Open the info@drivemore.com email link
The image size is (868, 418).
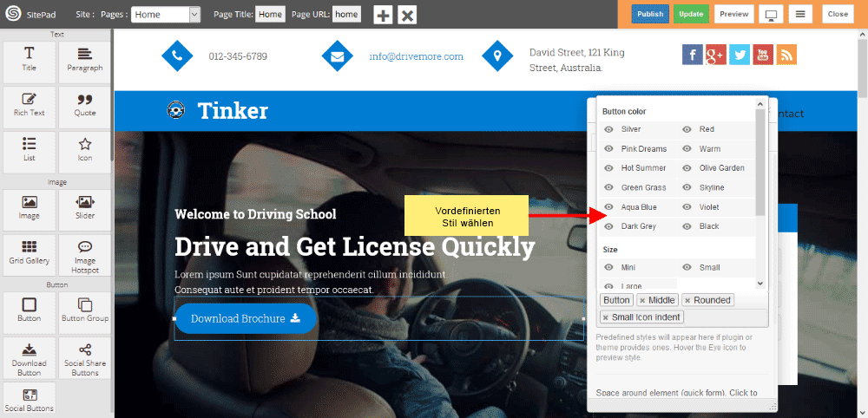click(x=417, y=56)
